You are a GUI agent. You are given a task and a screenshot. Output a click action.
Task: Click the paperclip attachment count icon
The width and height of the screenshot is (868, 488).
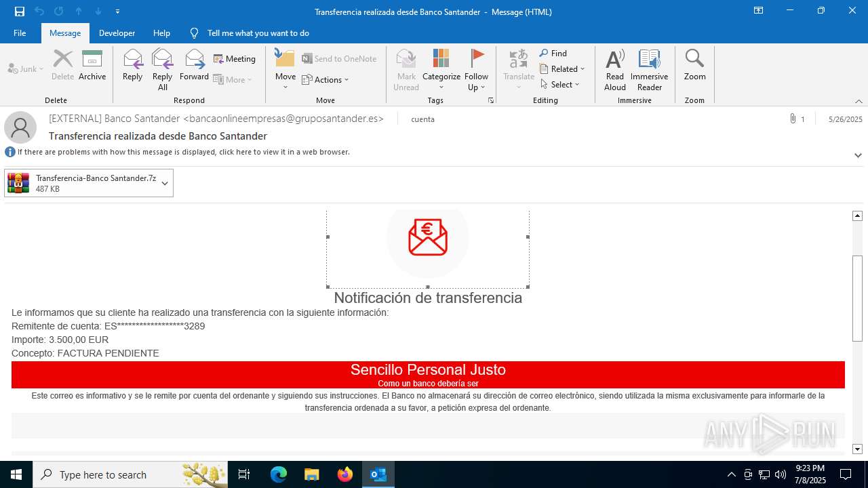[793, 119]
